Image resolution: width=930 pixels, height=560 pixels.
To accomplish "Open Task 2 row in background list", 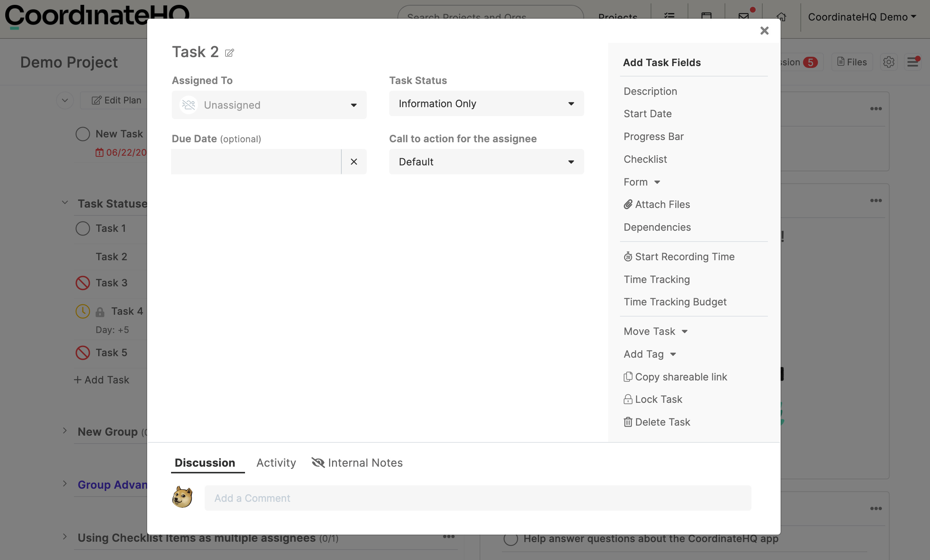I will coord(111,256).
